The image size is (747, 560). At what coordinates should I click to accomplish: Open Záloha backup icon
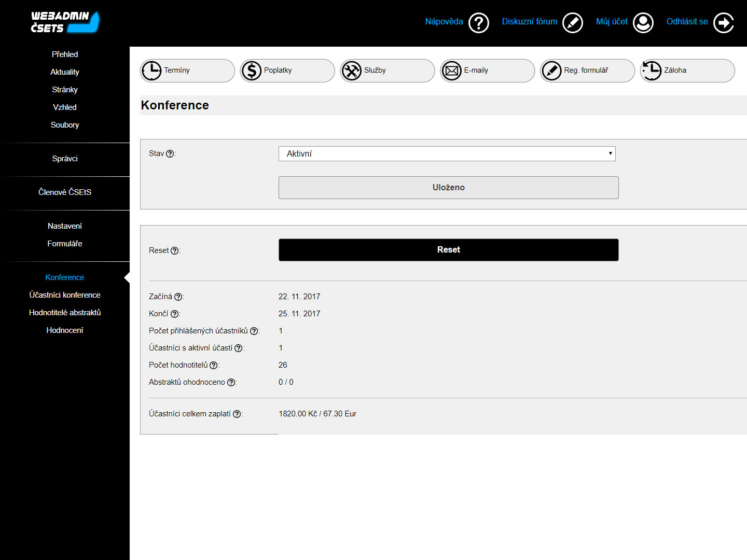(652, 71)
